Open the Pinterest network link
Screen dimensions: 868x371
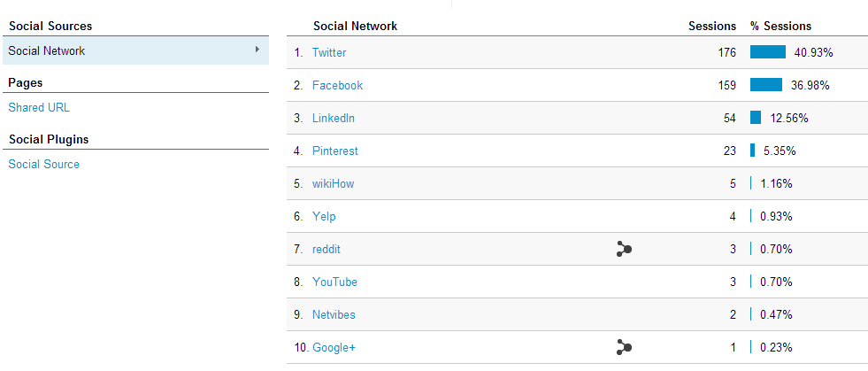click(x=335, y=151)
